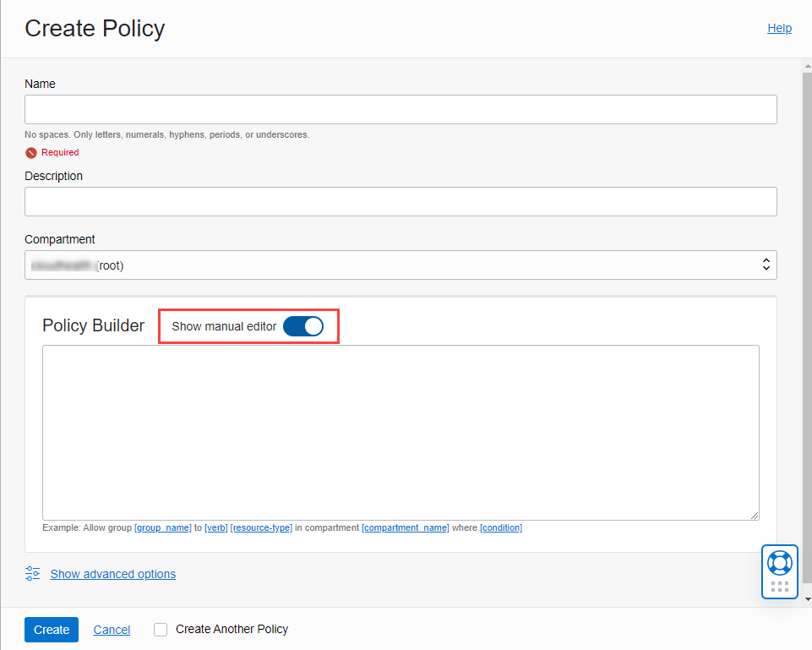Expand Show advanced options
The width and height of the screenshot is (812, 650).
pos(112,574)
